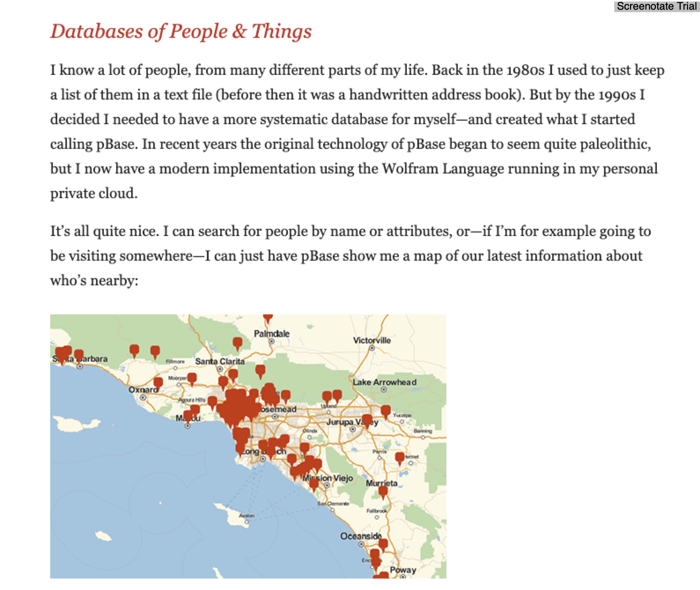Select the pin above Murrieta's label
Image resolution: width=700 pixels, height=590 pixels.
(383, 491)
